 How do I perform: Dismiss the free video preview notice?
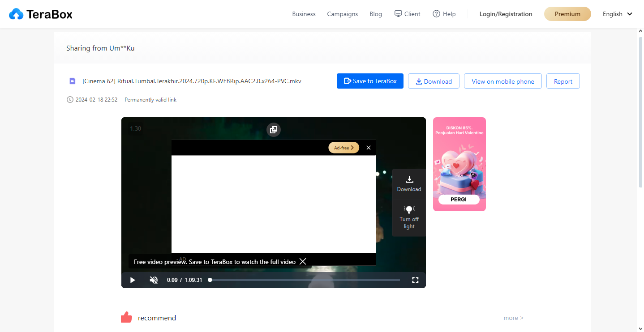coord(303,261)
